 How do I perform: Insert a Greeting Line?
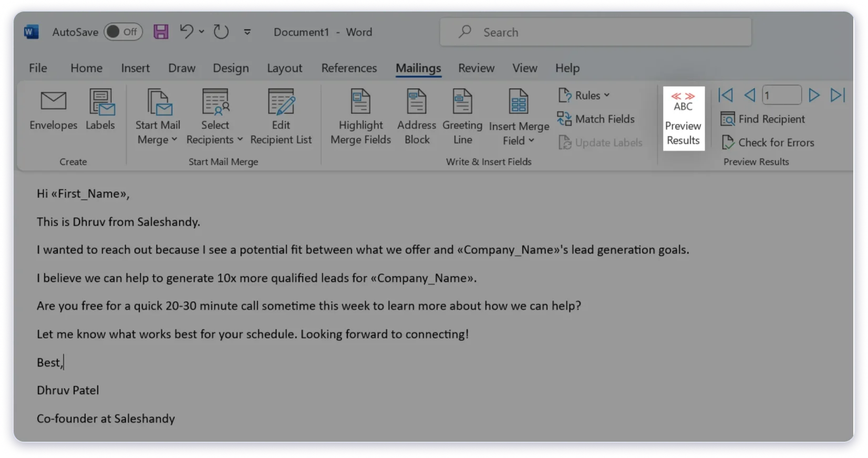[x=462, y=117]
